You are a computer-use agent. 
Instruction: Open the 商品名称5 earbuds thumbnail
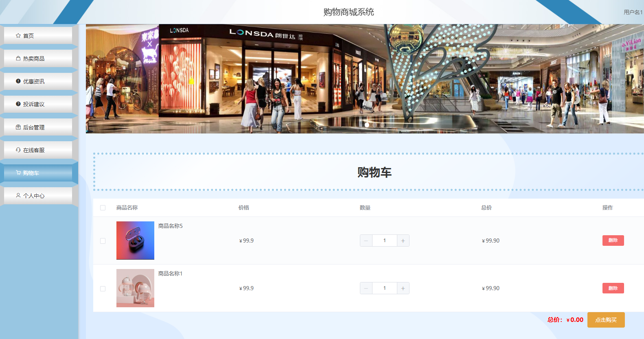pos(135,241)
